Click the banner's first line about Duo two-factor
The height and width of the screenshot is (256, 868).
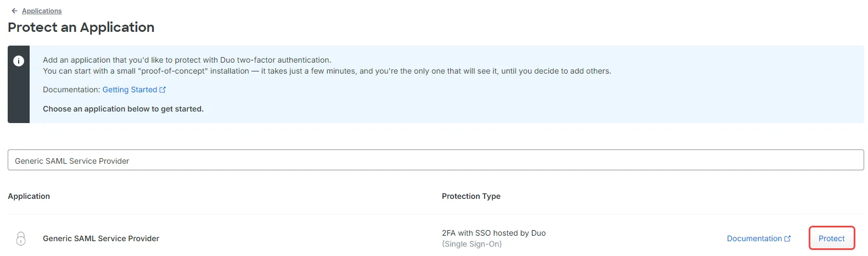click(187, 60)
